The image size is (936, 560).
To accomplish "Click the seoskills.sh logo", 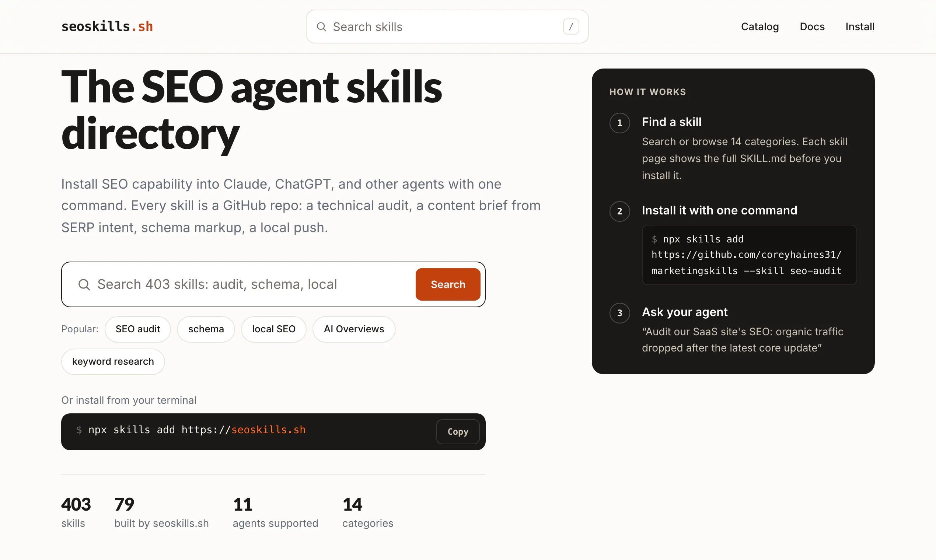I will tap(107, 27).
